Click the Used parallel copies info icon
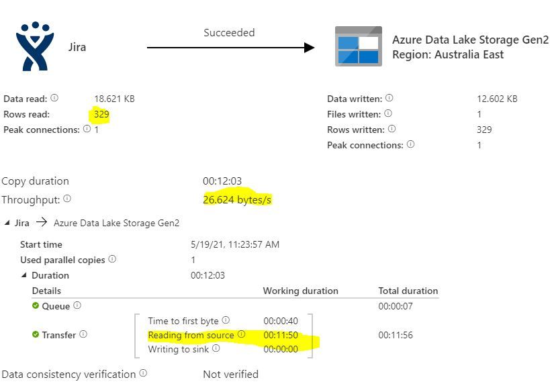550x392 pixels. coord(112,259)
